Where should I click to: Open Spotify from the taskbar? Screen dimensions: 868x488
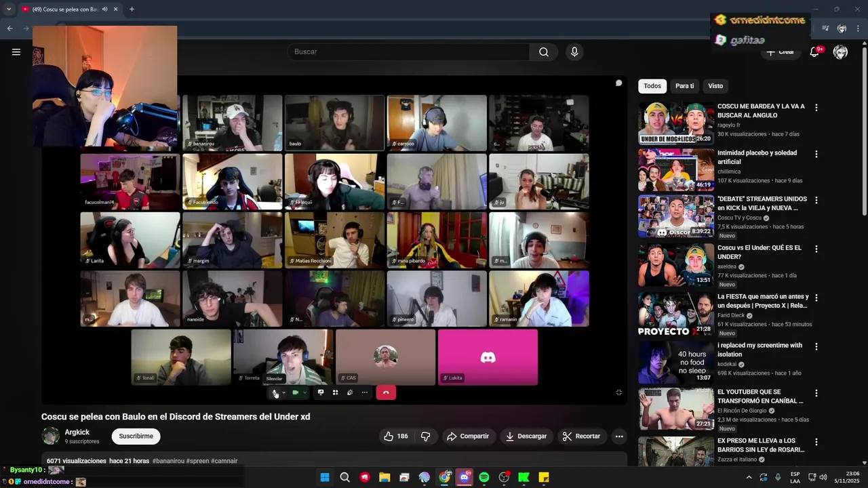(484, 477)
